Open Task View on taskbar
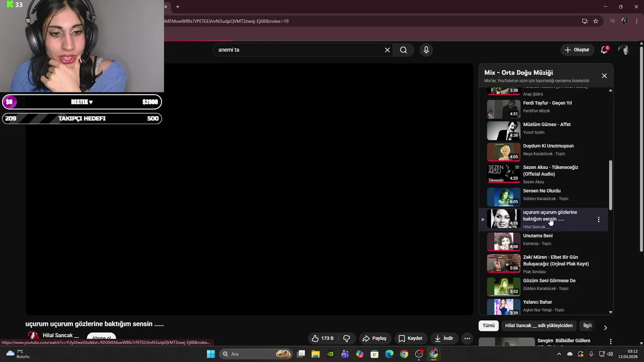Screen dimensions: 644x362 pyautogui.click(x=301, y=354)
